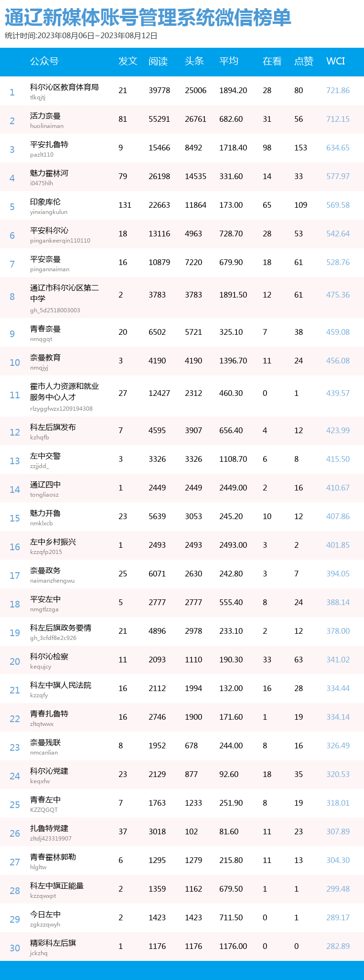Click the 点赞 column header
Screen dimensions: 364x980
[x=304, y=61]
